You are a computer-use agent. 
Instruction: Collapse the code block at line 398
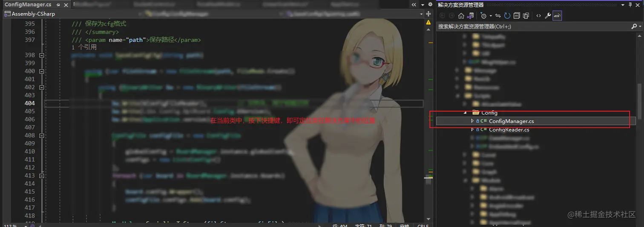pos(41,55)
